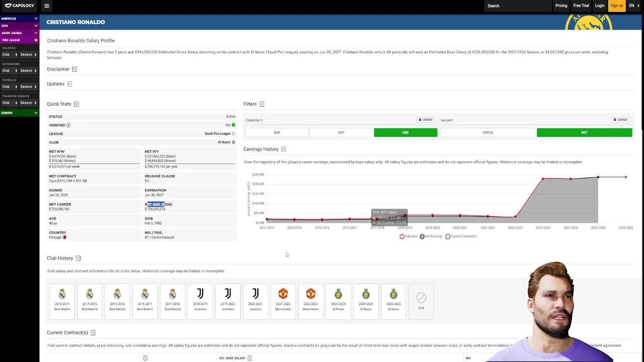This screenshot has width=644, height=362.
Task: Click the Est. Base Salary info icon
Action: (x=250, y=358)
